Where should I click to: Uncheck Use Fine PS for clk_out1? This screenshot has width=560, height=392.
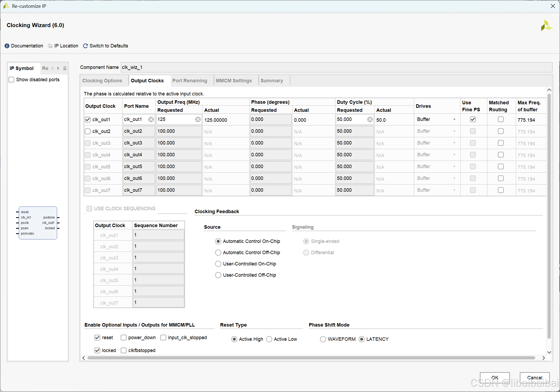click(x=473, y=119)
